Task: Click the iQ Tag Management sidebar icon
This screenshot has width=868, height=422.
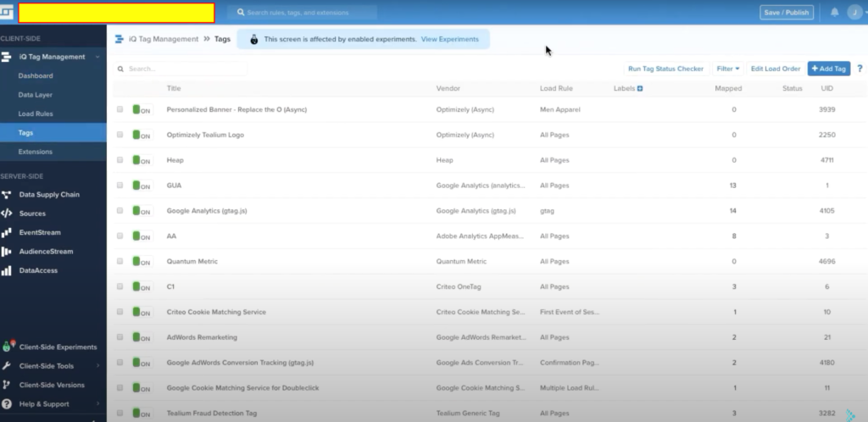Action: [6, 57]
